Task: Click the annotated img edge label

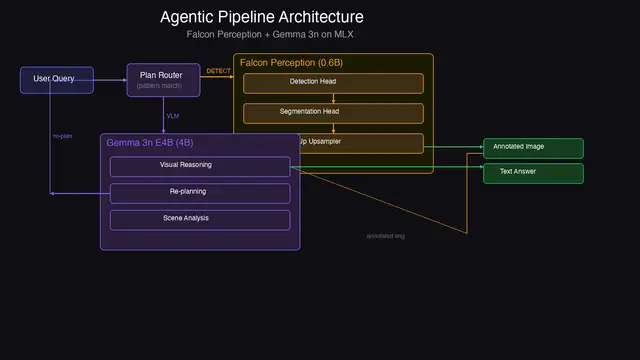Action: click(385, 236)
